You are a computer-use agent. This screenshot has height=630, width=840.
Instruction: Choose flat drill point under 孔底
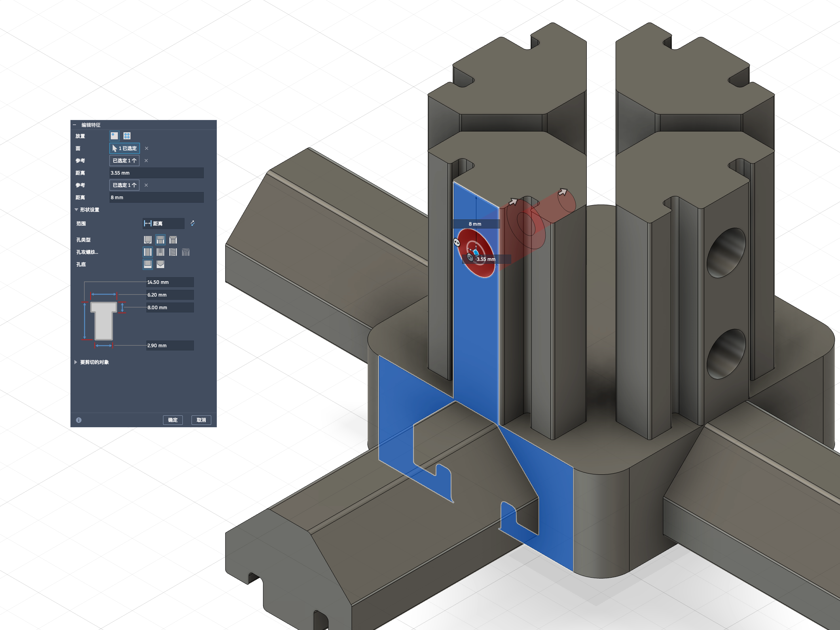(x=148, y=265)
